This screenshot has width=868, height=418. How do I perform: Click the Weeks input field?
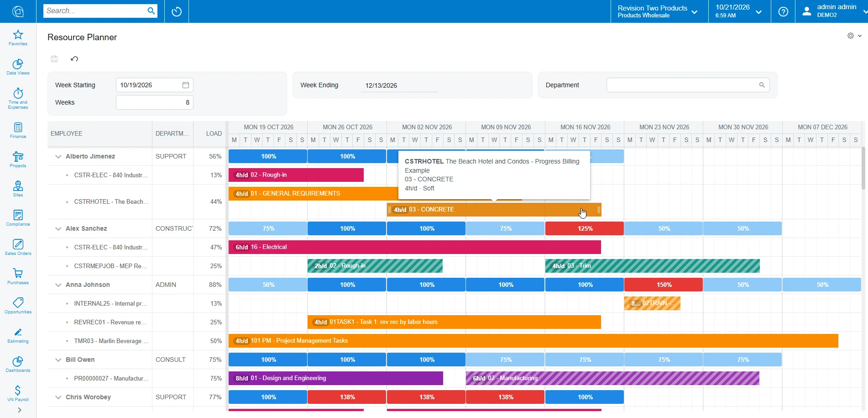(154, 102)
